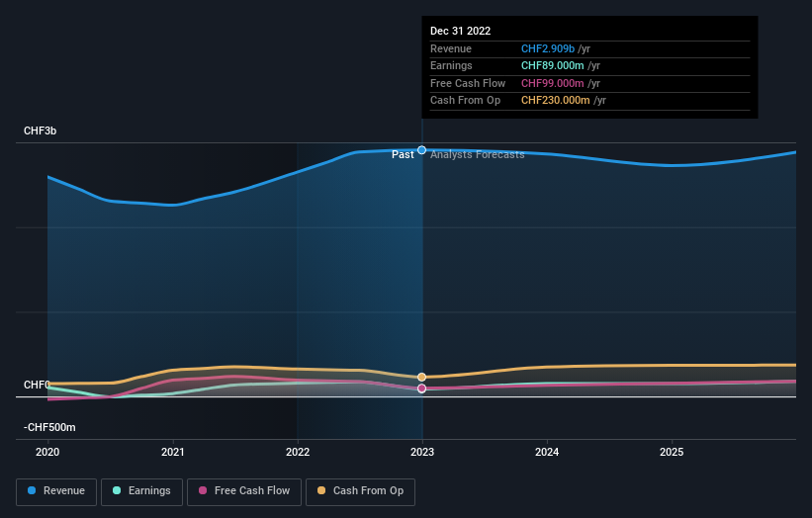812x518 pixels.
Task: Click the CHF2.909b revenue value
Action: click(548, 48)
